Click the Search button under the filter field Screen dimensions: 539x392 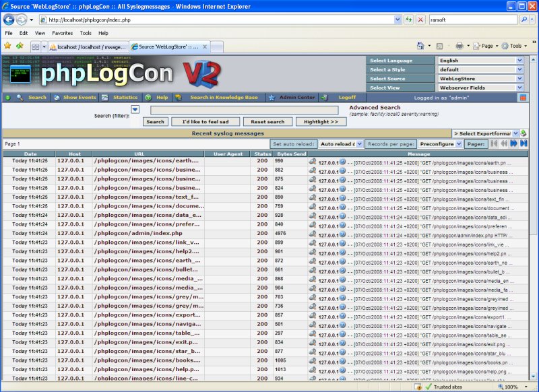(156, 122)
